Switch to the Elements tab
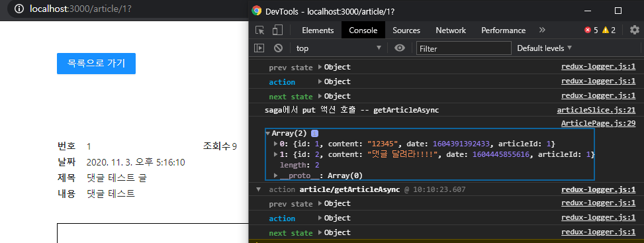The image size is (644, 243). click(x=318, y=30)
